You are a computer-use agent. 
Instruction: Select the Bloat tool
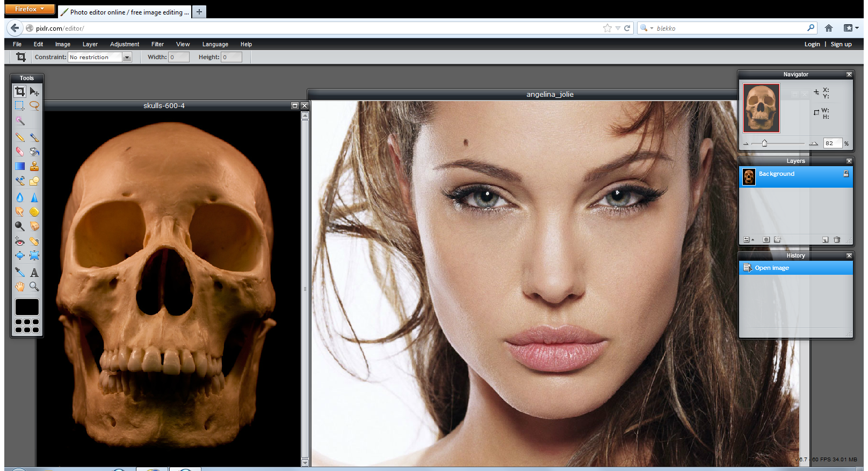tap(20, 255)
